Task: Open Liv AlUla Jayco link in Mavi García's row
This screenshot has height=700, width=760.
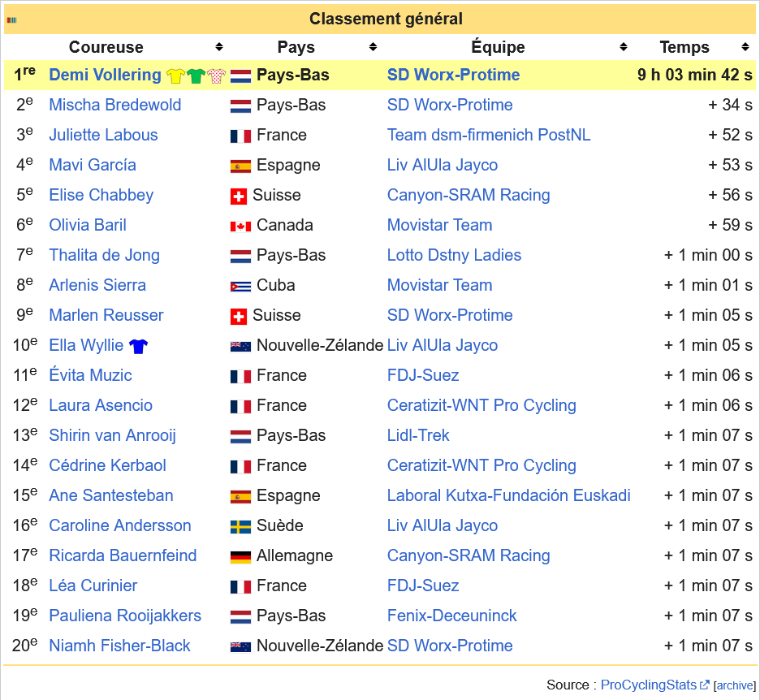Action: 443,165
